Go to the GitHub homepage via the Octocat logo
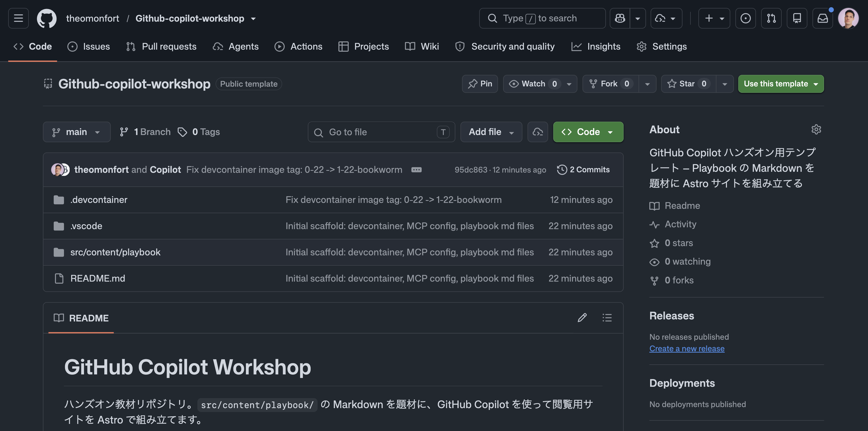 47,18
